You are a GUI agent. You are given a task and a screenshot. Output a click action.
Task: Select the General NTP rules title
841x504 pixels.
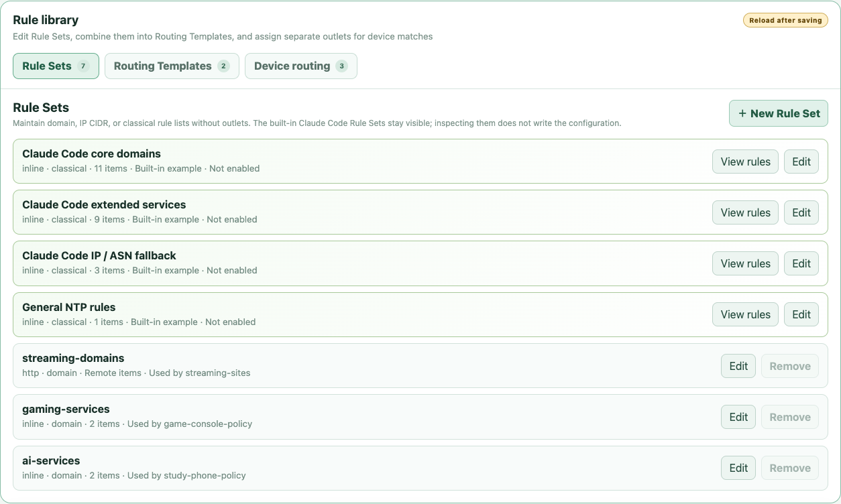pos(69,307)
